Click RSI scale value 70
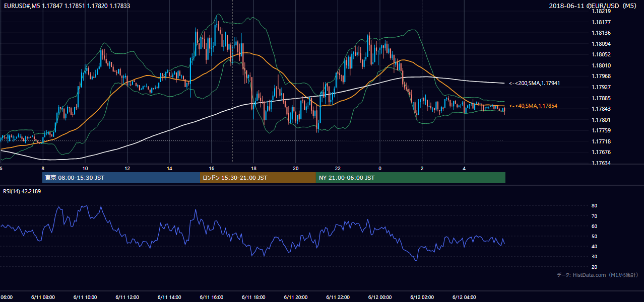644x302 pixels. [594, 216]
